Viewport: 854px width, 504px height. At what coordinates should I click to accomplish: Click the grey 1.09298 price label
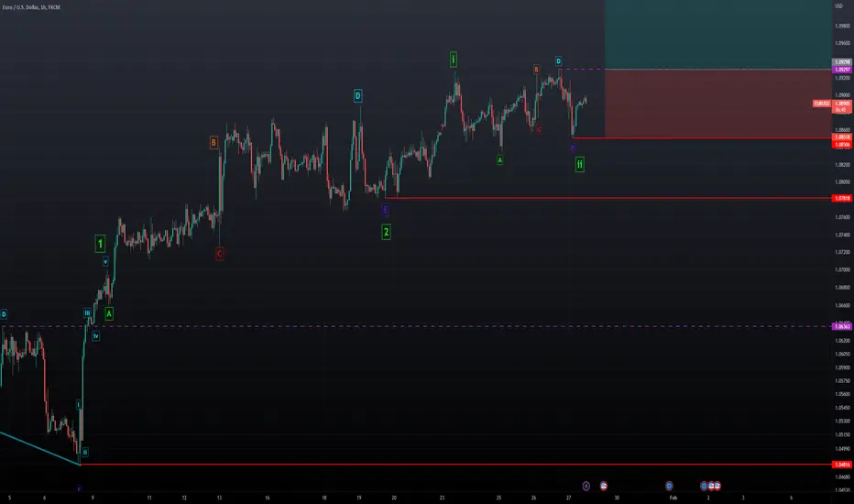point(842,62)
